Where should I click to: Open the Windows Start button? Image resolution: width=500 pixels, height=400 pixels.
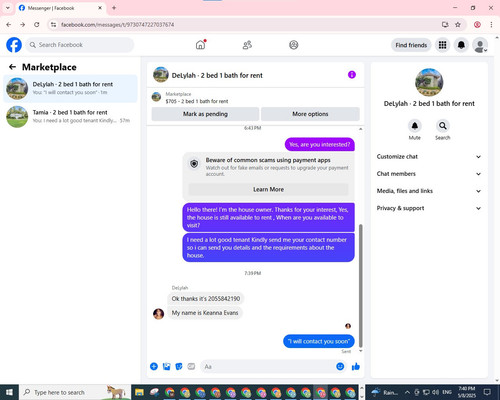coord(9,392)
